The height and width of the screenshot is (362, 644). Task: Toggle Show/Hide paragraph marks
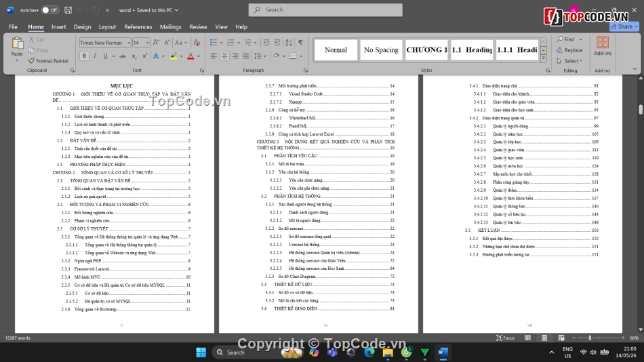point(300,42)
